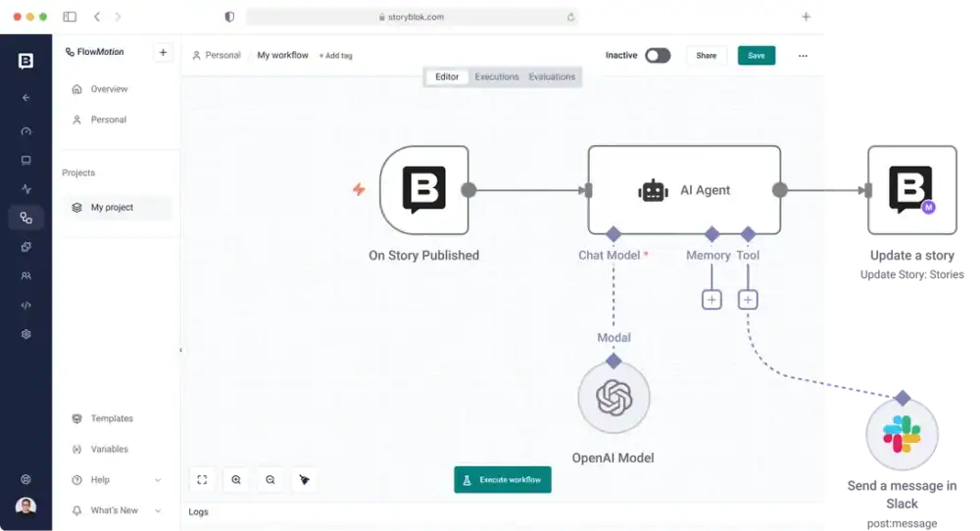
Task: Click the Save button
Action: point(757,56)
